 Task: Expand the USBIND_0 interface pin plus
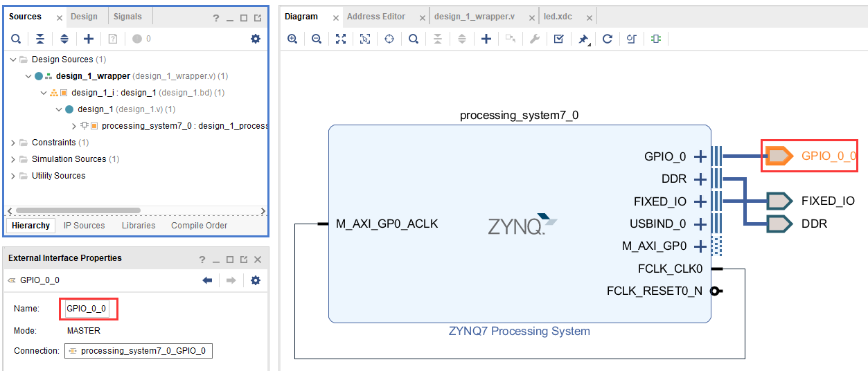700,224
